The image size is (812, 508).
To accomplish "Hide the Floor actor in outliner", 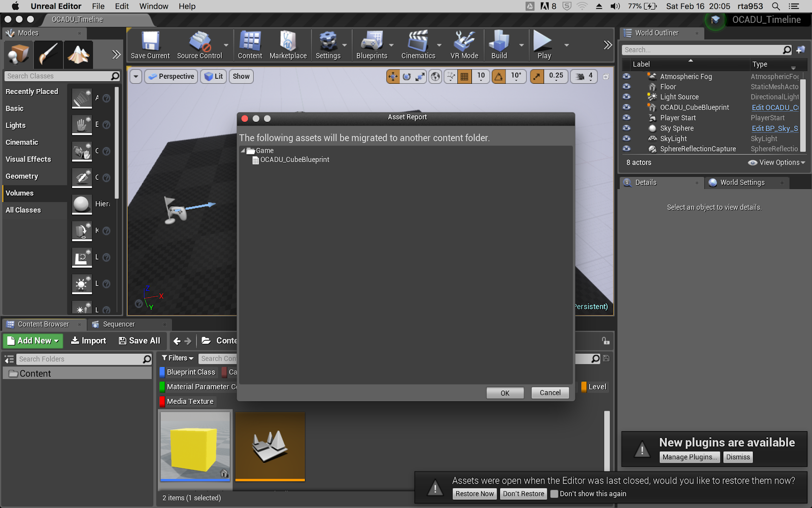I will tap(627, 86).
